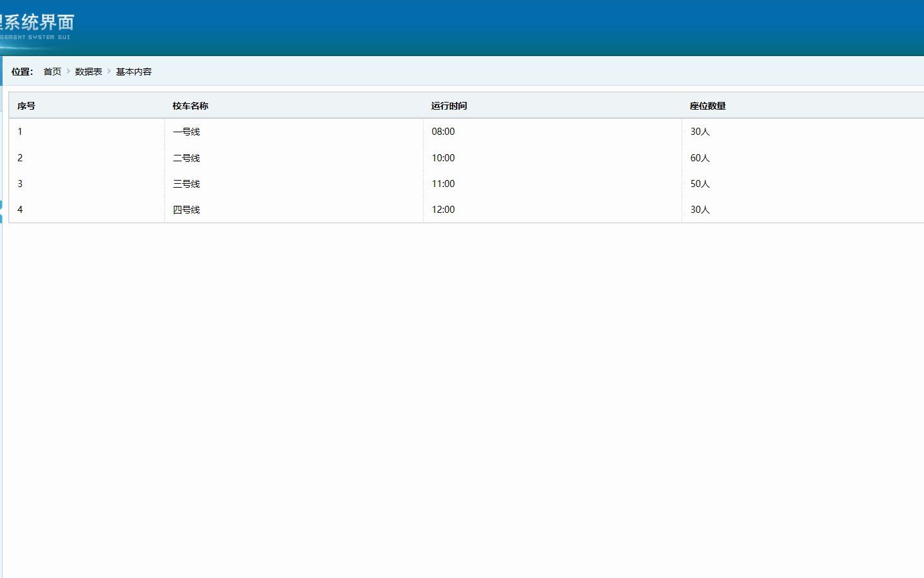Viewport: 924px width, 578px height.
Task: Click the 11:00 run time cell
Action: [443, 184]
